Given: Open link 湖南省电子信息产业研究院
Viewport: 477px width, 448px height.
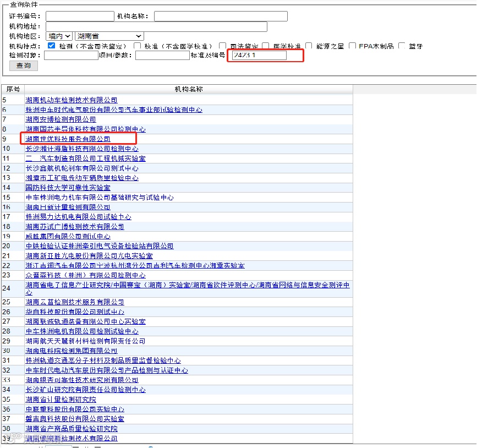Looking at the screenshot, I should click(188, 285).
